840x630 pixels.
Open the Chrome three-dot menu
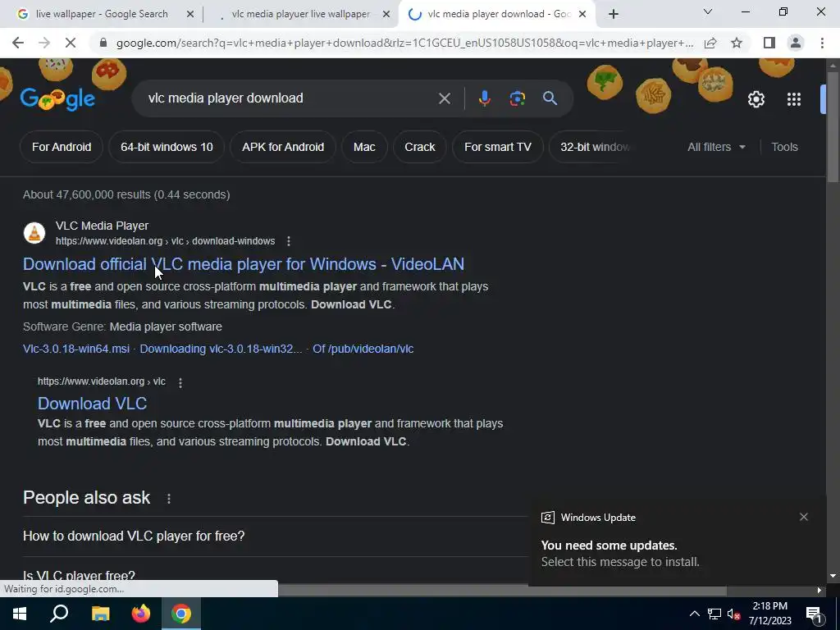[x=822, y=43]
